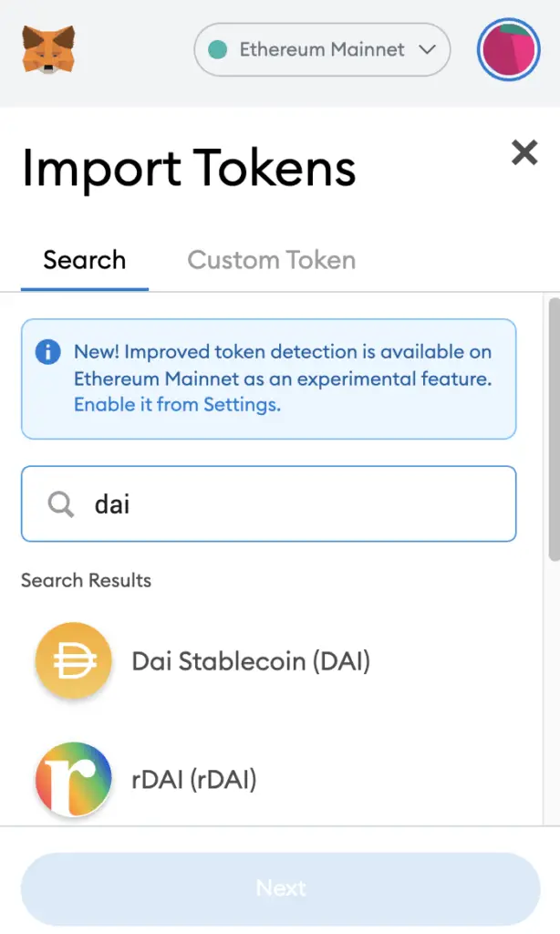Image resolution: width=560 pixels, height=934 pixels.
Task: Open the account avatar menu
Action: pos(508,49)
